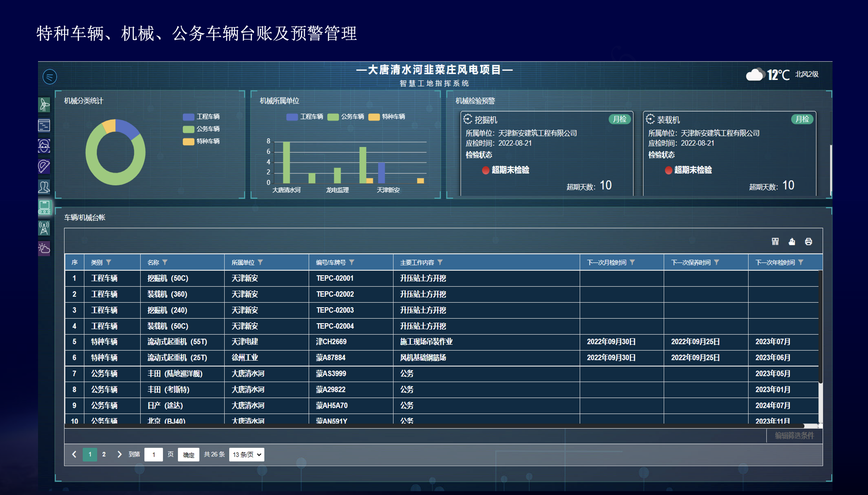This screenshot has width=868, height=495.
Task: Filter the 所属单位 column
Action: click(x=260, y=262)
